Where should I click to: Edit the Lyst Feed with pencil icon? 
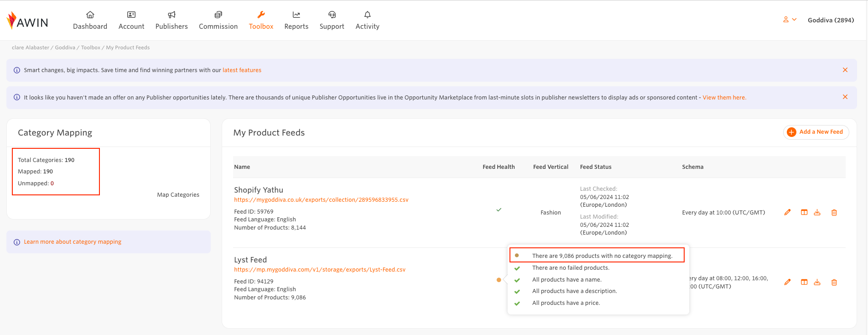click(x=787, y=282)
